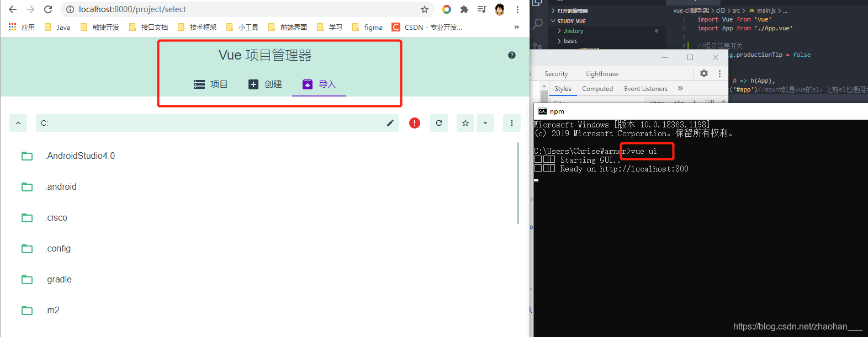This screenshot has height=337, width=868.
Task: Open the Java bookmark folder
Action: click(57, 27)
